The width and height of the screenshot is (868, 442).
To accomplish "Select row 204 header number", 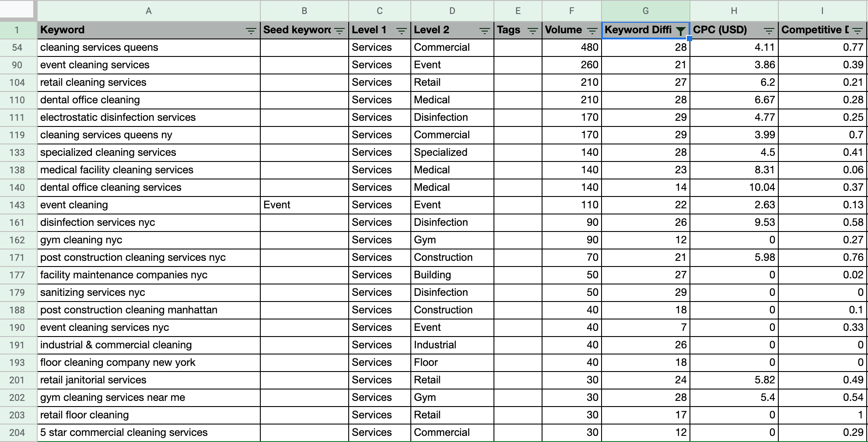I will coord(18,433).
